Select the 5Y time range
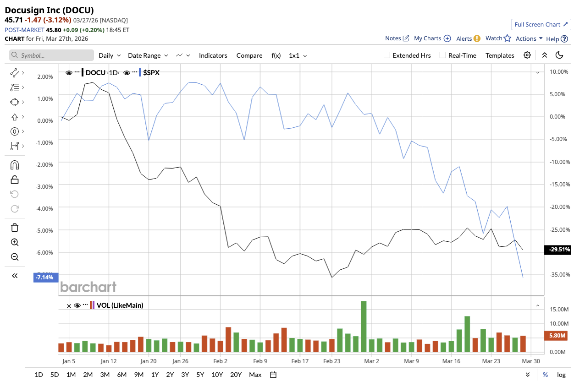585x392 pixels. (x=200, y=375)
